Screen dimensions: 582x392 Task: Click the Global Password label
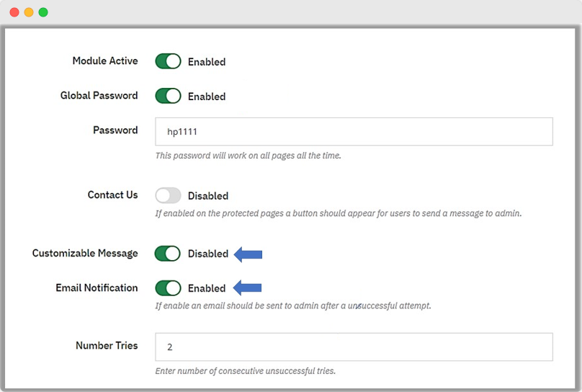[99, 95]
